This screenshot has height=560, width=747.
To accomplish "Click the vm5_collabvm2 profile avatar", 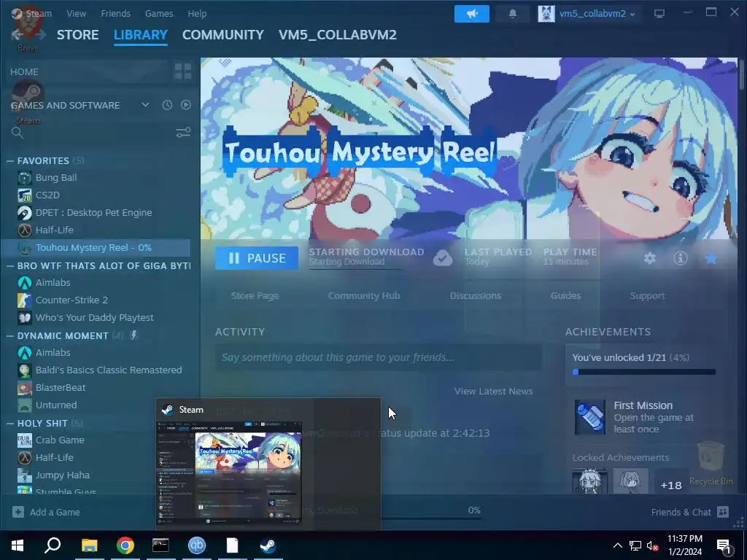I will [546, 14].
